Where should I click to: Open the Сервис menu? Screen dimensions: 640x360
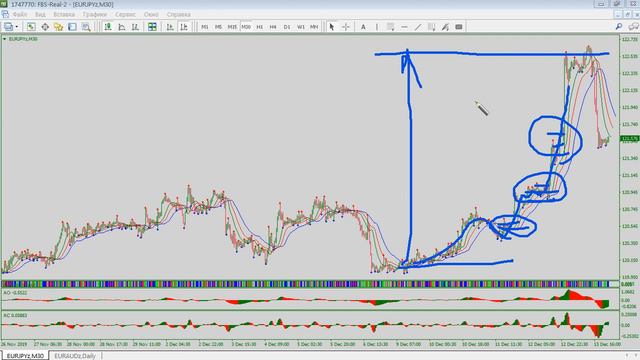point(125,14)
